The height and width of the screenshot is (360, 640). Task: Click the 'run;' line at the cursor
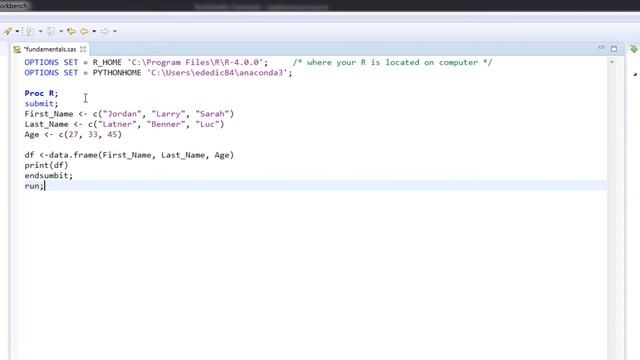point(34,186)
